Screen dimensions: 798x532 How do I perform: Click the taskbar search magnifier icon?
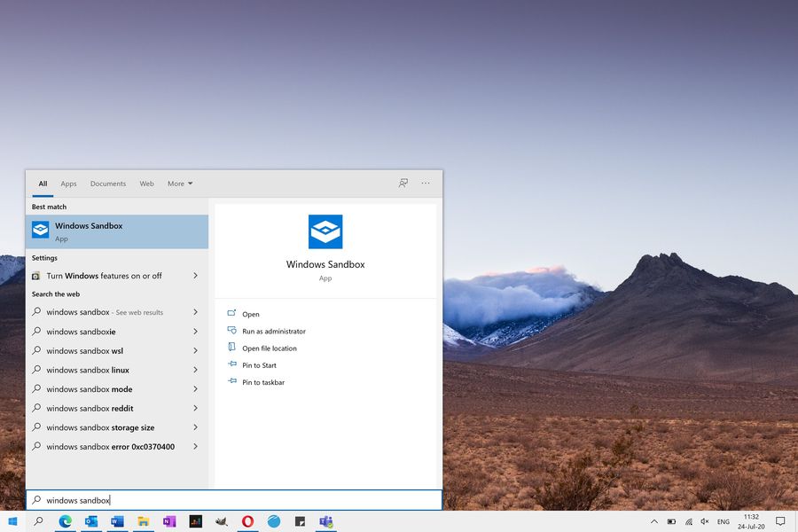(x=39, y=521)
